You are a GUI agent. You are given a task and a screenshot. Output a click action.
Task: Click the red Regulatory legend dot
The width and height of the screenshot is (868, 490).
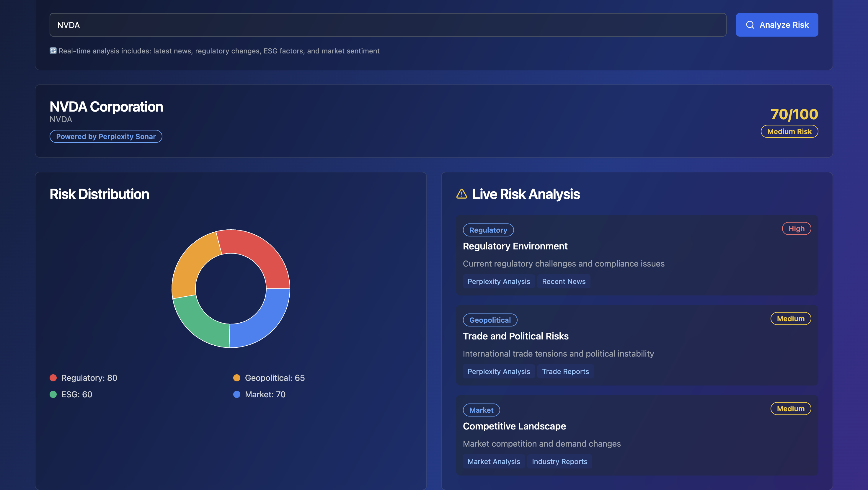53,378
